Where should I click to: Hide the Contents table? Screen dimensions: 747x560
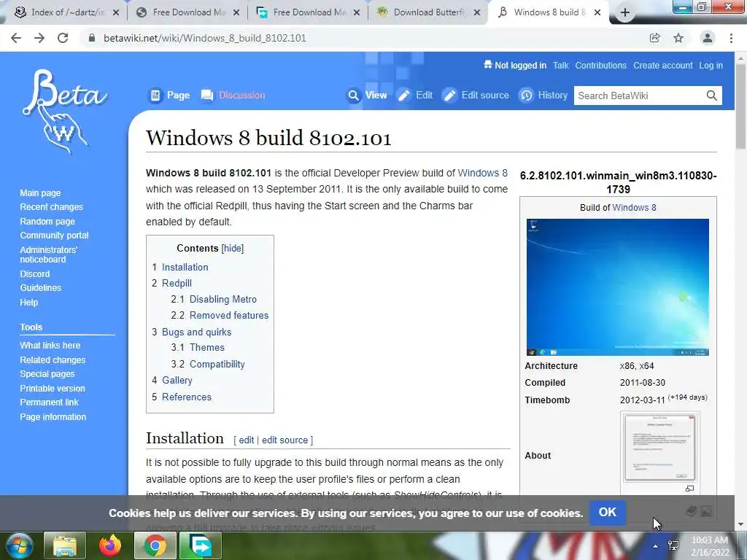(x=233, y=248)
